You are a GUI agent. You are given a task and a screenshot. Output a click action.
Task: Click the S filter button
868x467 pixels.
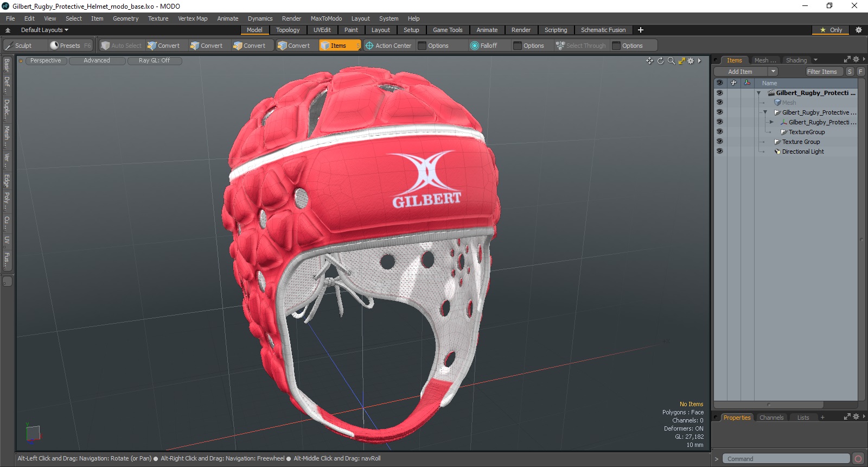click(850, 72)
